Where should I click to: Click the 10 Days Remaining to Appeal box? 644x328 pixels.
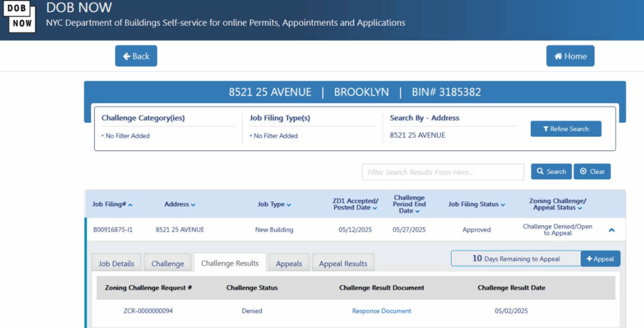516,259
